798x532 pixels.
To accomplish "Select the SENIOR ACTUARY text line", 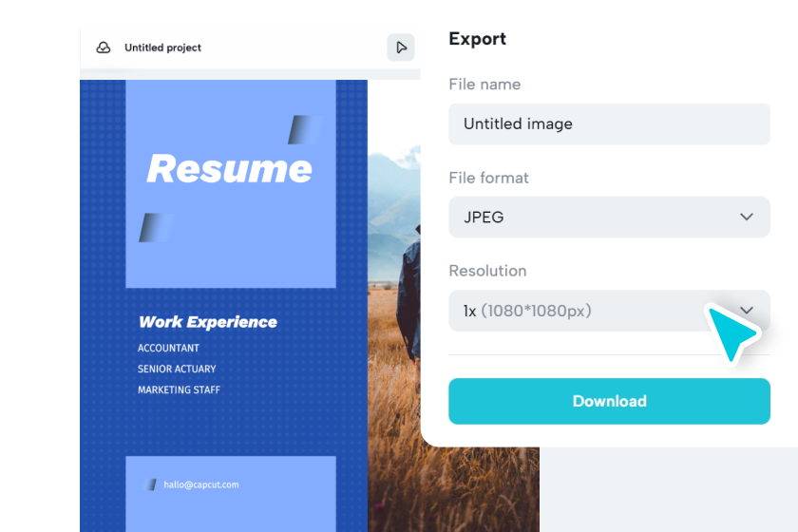I will [177, 370].
